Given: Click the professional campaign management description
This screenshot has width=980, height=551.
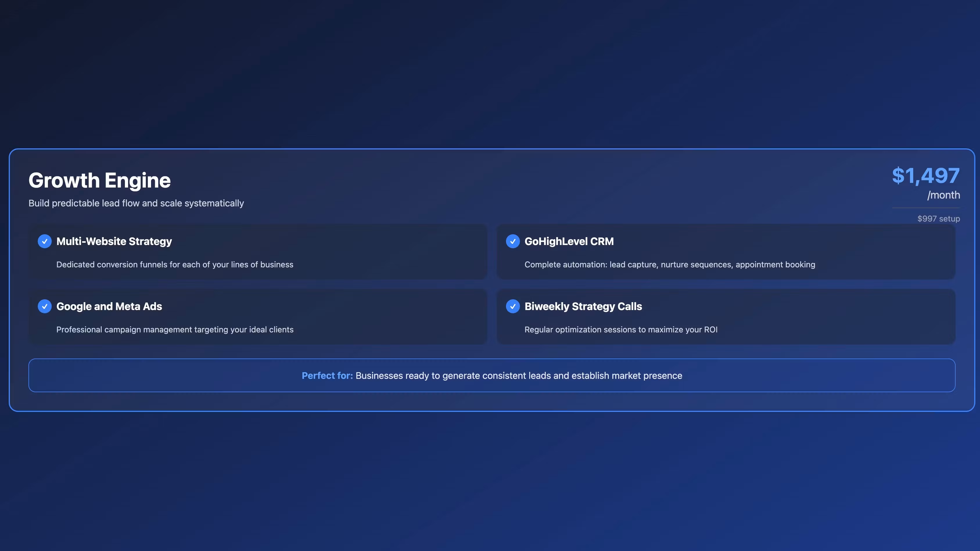Looking at the screenshot, I should tap(175, 330).
